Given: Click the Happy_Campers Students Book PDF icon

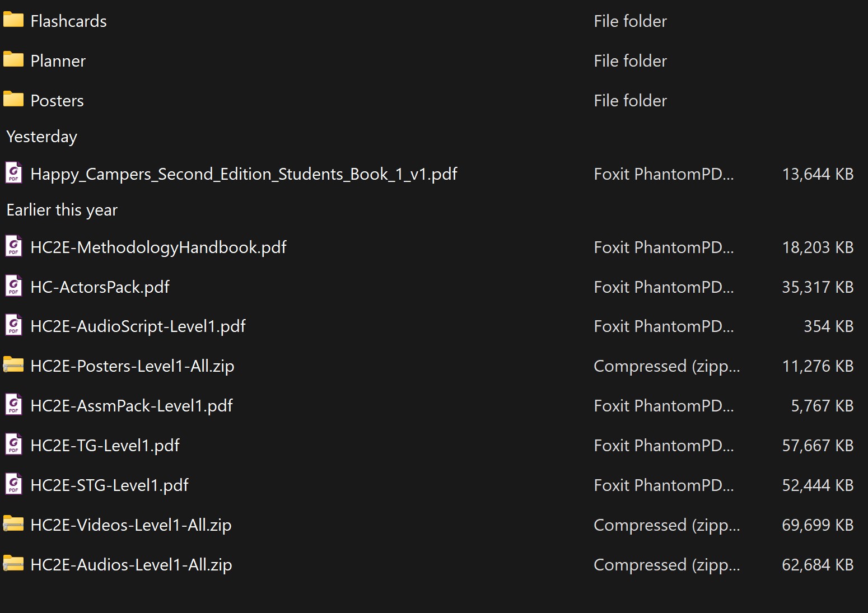Looking at the screenshot, I should pyautogui.click(x=13, y=173).
